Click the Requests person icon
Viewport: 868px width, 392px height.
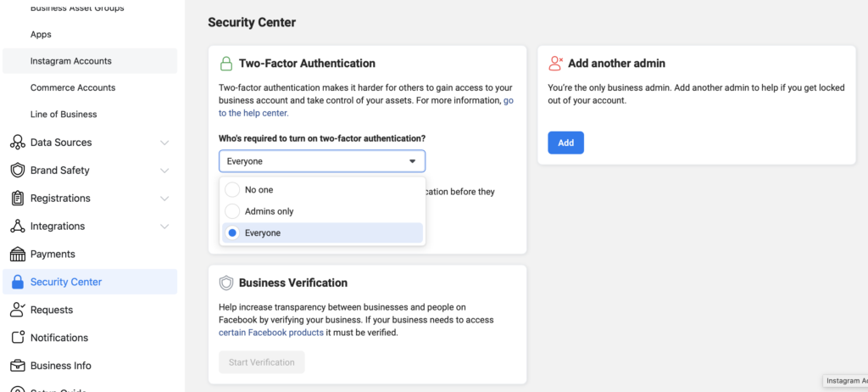coord(17,311)
